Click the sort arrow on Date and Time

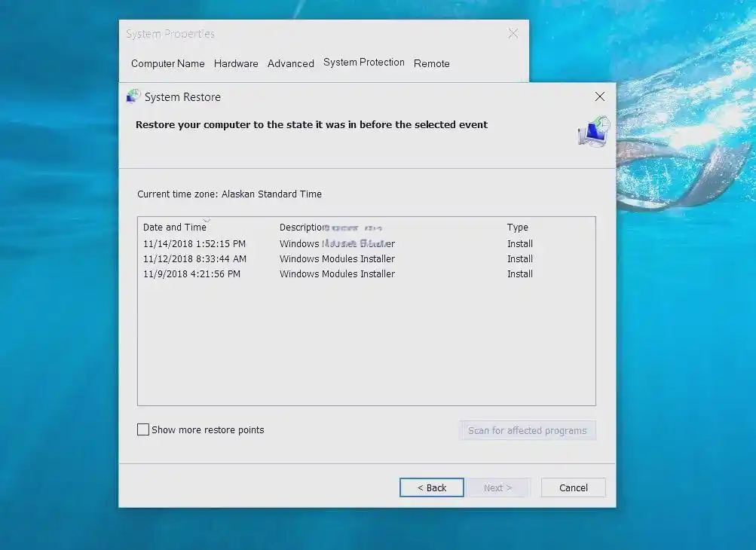tap(207, 222)
